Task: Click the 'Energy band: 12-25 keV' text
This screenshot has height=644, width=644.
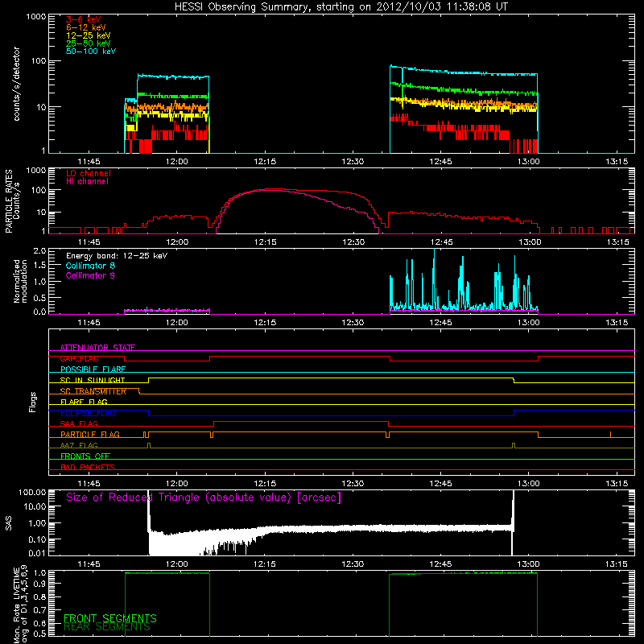Action: click(117, 256)
